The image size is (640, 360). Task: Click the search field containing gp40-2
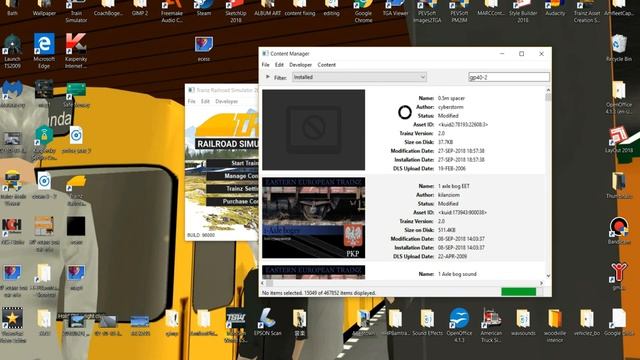pos(509,77)
